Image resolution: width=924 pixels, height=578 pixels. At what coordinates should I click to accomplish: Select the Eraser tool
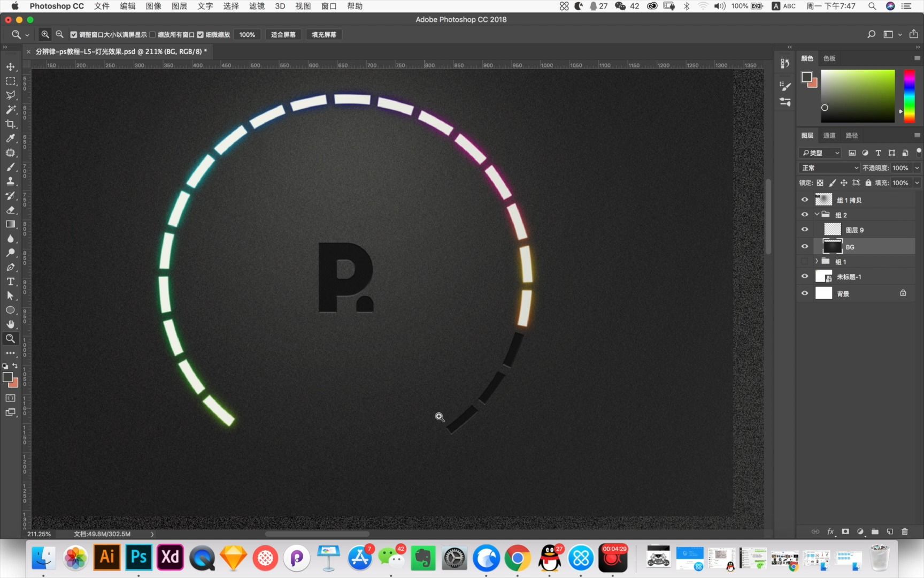[x=10, y=210]
